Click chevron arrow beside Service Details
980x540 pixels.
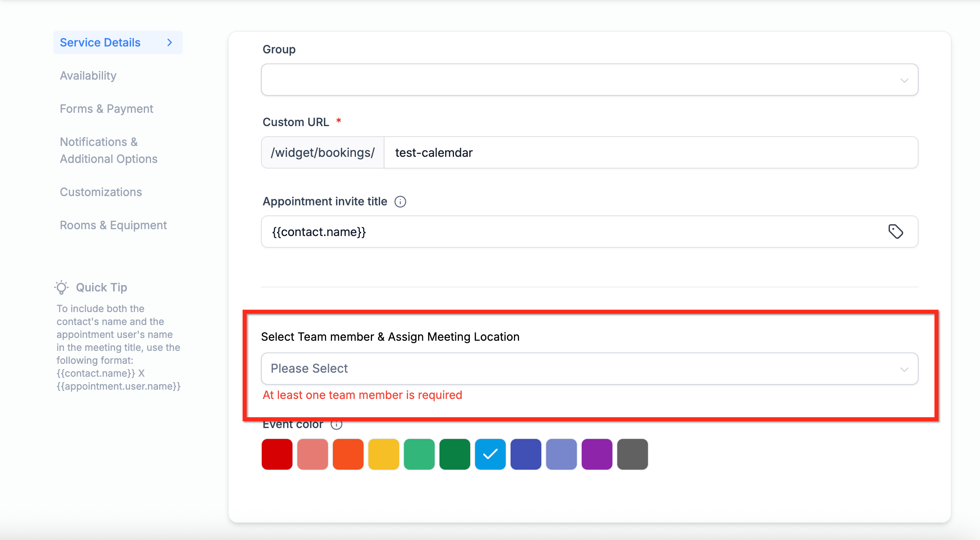click(x=170, y=42)
